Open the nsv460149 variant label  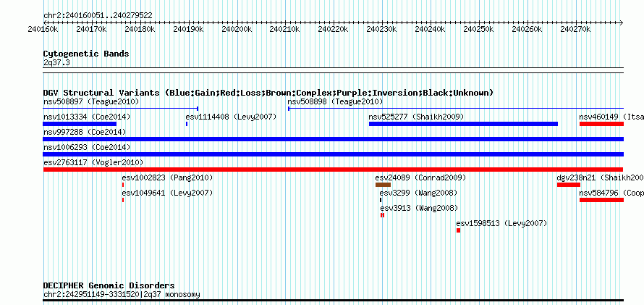(611, 117)
